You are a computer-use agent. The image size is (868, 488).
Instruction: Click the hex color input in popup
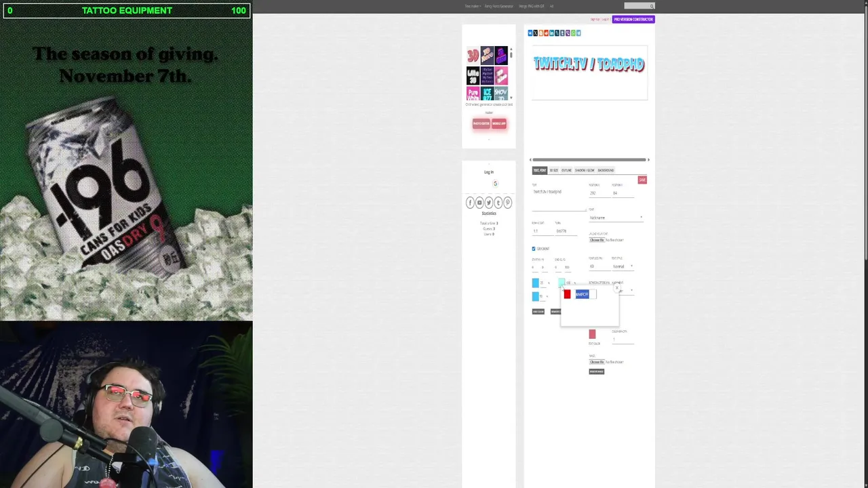[585, 294]
